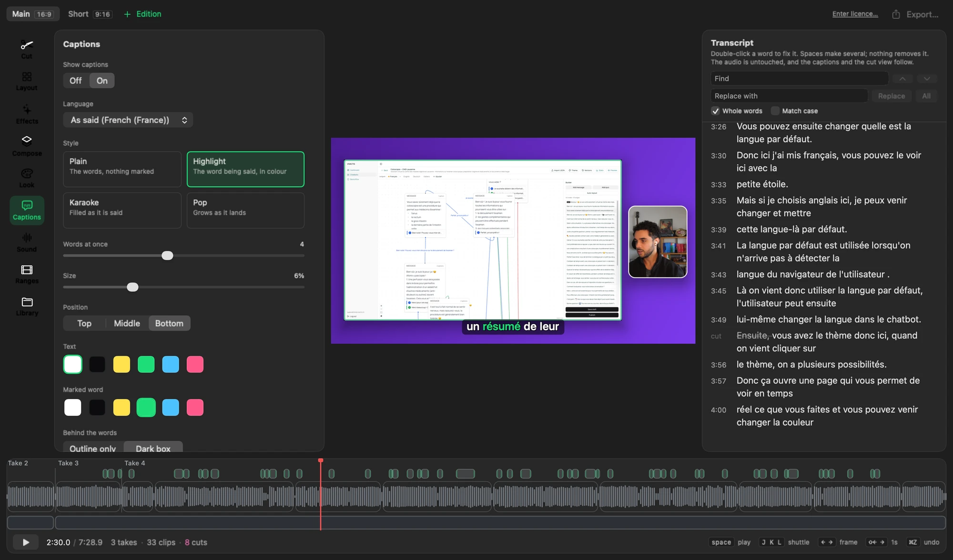Click the play button in bottom bar
Image resolution: width=953 pixels, height=560 pixels.
click(x=26, y=542)
